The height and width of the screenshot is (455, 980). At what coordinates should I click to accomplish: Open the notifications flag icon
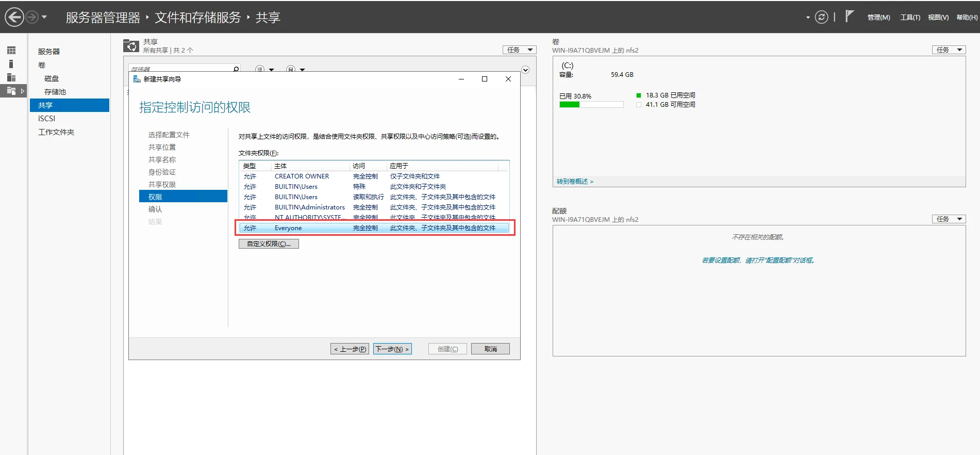[850, 17]
